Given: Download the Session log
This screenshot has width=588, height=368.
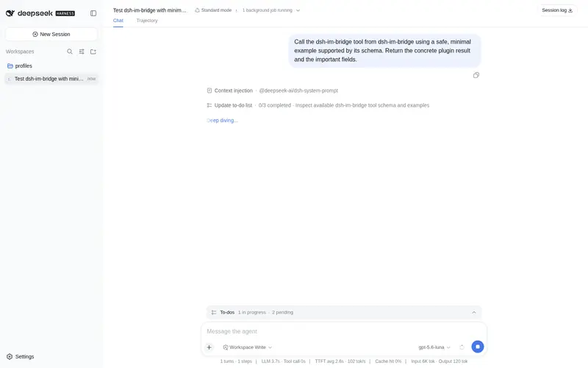Looking at the screenshot, I should (x=557, y=10).
